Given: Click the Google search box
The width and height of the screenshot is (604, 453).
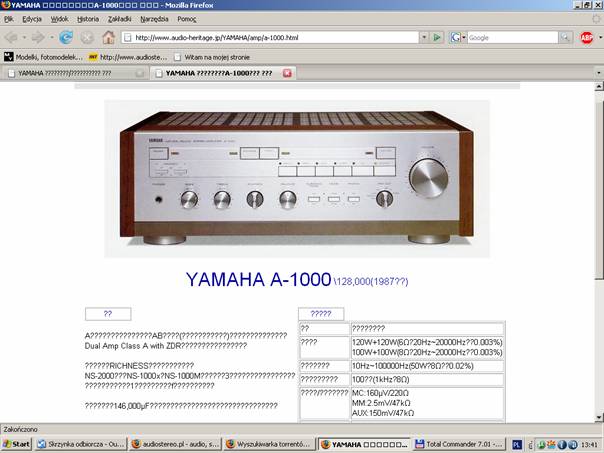Looking at the screenshot, I should pyautogui.click(x=512, y=37).
